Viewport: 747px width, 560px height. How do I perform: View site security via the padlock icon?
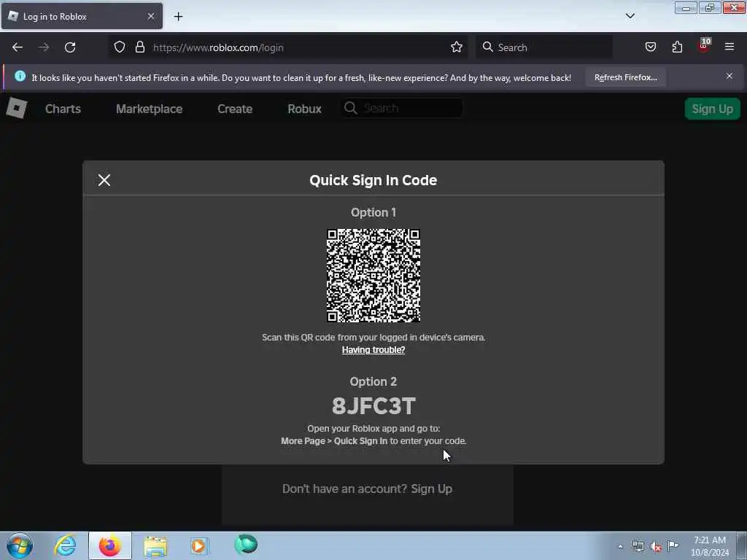coord(139,47)
